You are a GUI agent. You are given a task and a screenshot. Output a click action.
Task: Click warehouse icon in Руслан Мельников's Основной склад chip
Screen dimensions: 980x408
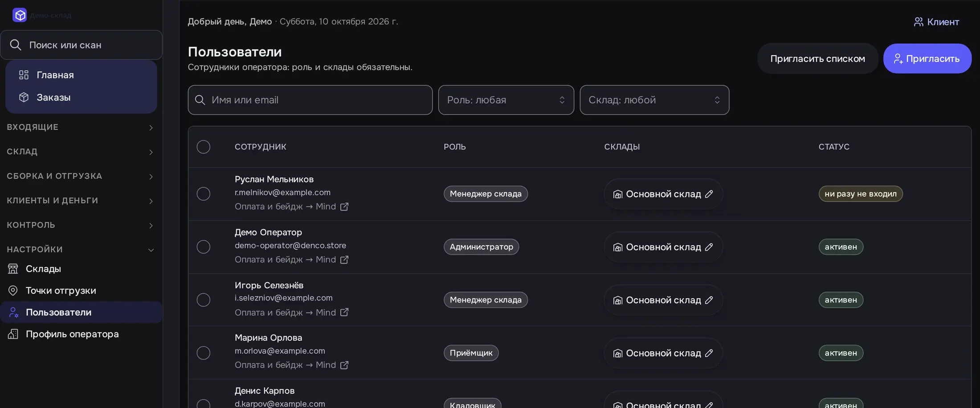tap(618, 194)
